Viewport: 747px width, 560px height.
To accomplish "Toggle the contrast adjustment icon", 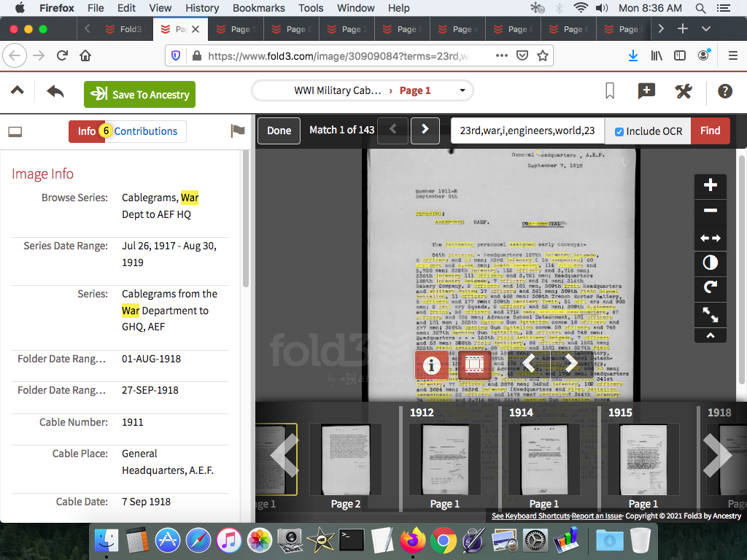I will (x=711, y=262).
